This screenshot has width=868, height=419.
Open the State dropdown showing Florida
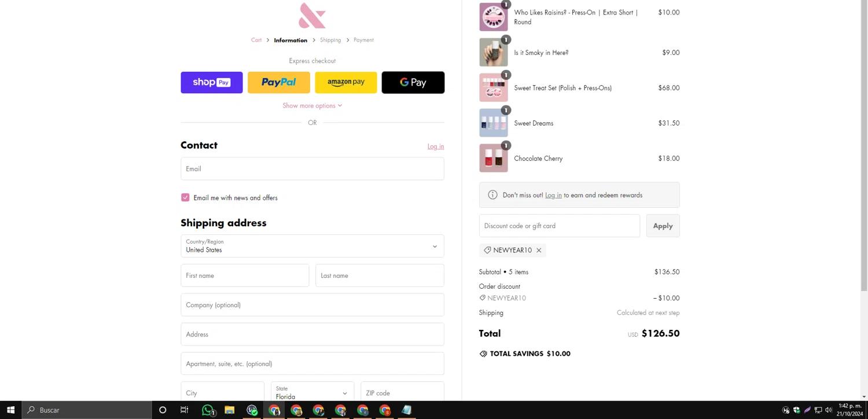[312, 392]
